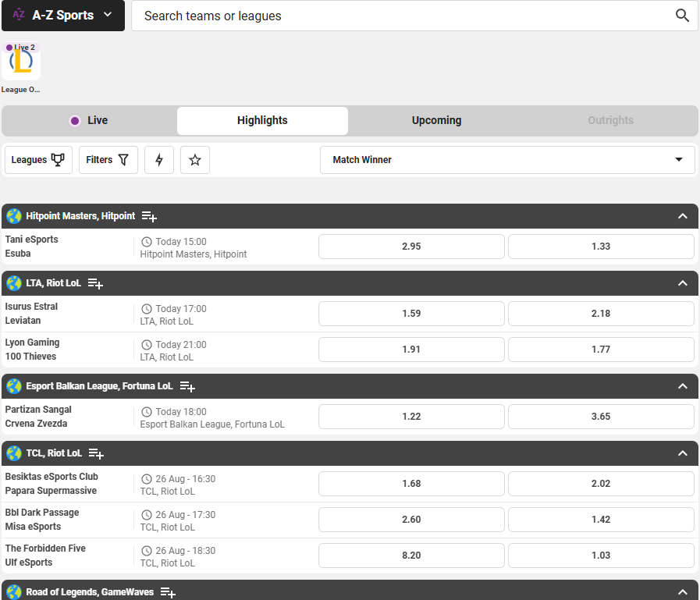Click the Today 15:00 match time
This screenshot has height=600, width=700.
click(x=181, y=242)
